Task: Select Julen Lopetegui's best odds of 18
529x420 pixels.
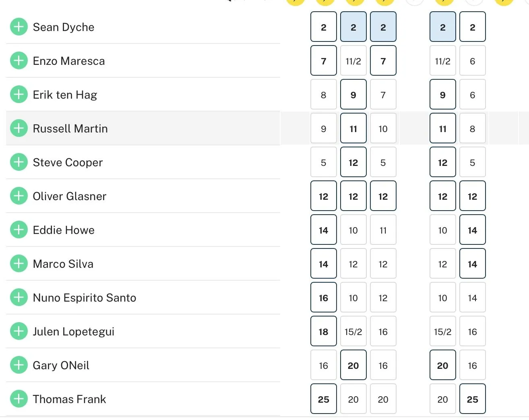Action: click(x=323, y=331)
